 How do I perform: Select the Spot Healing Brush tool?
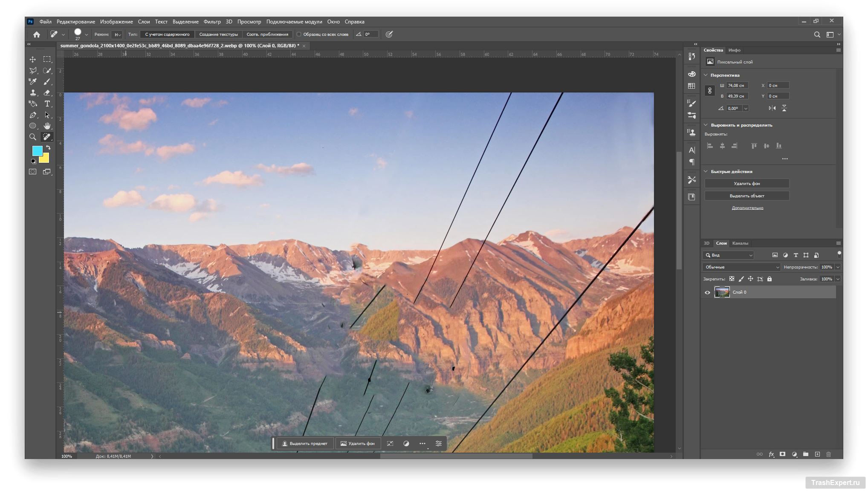click(47, 137)
